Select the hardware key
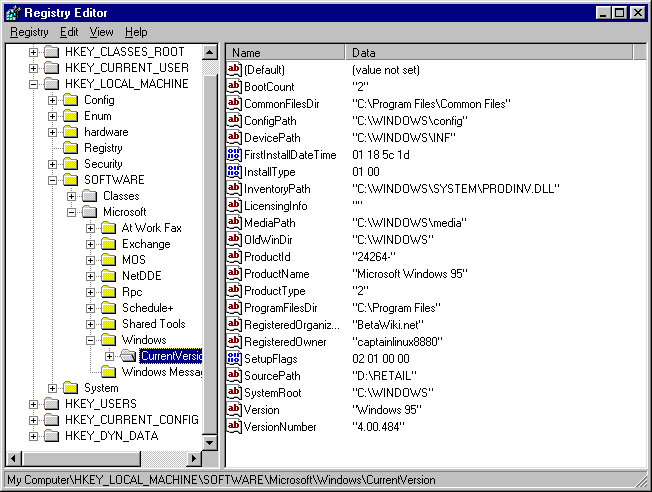This screenshot has width=652, height=492. tap(106, 132)
